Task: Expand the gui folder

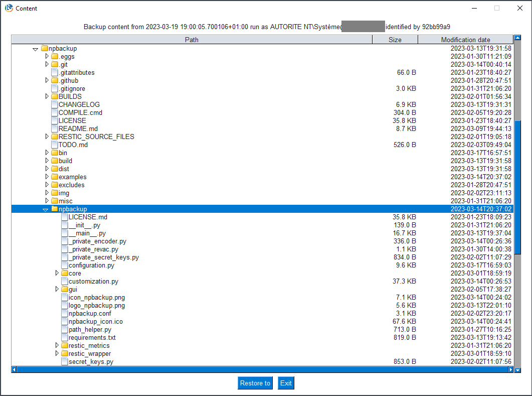Action: (57, 289)
